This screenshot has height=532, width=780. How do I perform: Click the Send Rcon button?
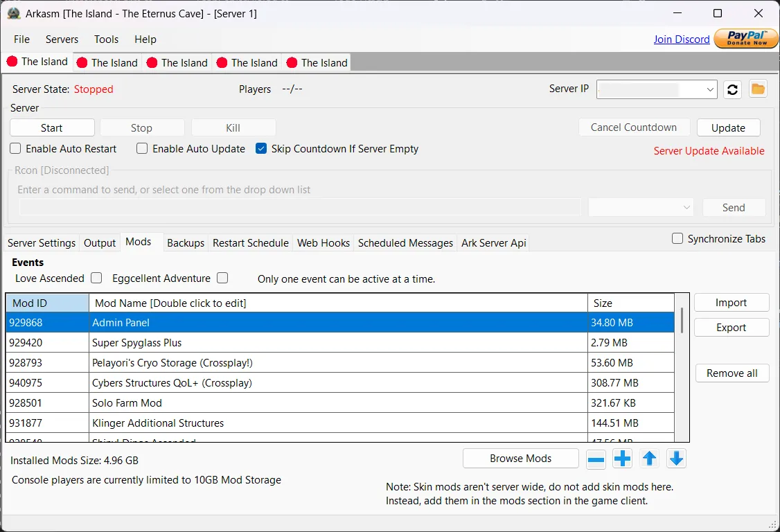(734, 208)
